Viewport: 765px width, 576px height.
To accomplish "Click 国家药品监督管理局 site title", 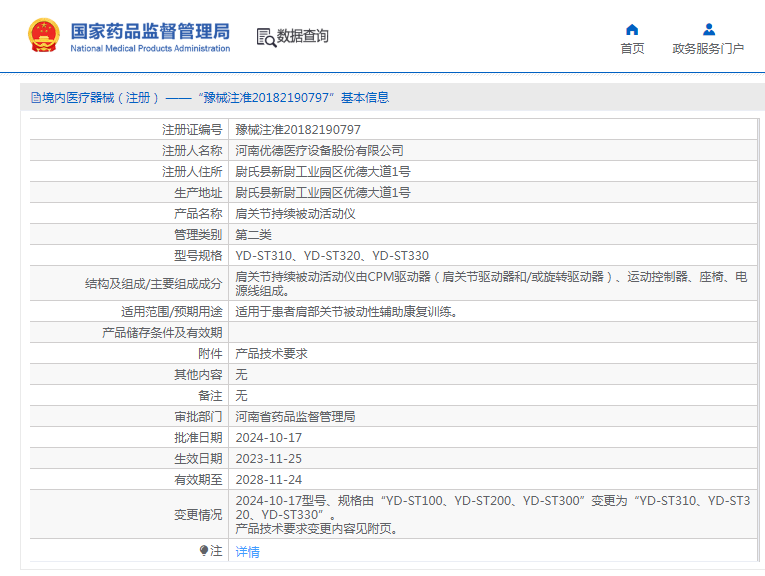I will pyautogui.click(x=150, y=31).
